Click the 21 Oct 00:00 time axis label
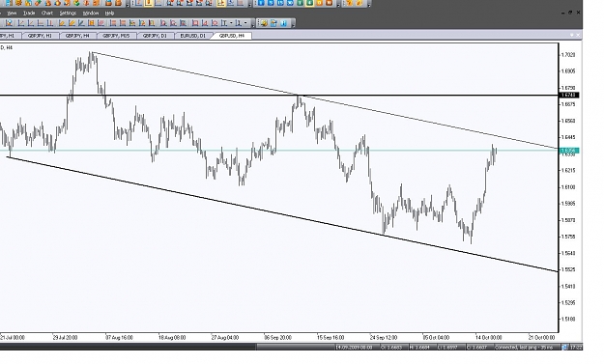604x364 pixels. point(541,338)
